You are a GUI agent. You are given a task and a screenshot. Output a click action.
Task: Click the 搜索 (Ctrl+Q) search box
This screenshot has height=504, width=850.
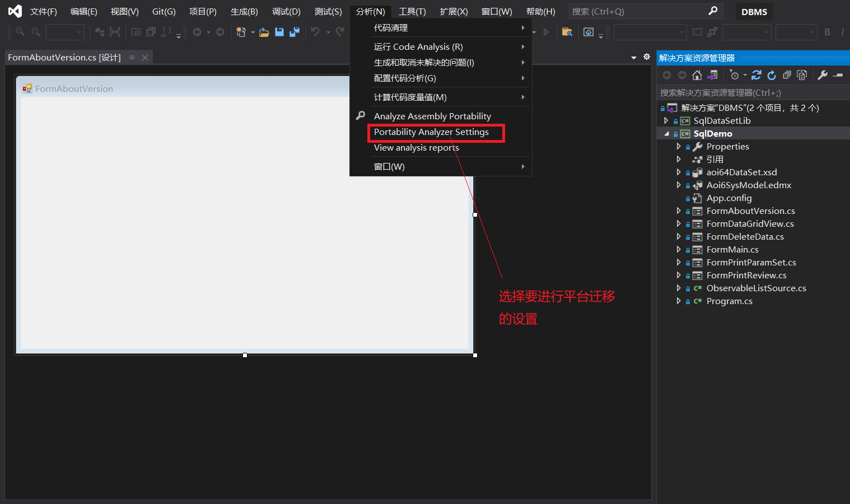(646, 11)
